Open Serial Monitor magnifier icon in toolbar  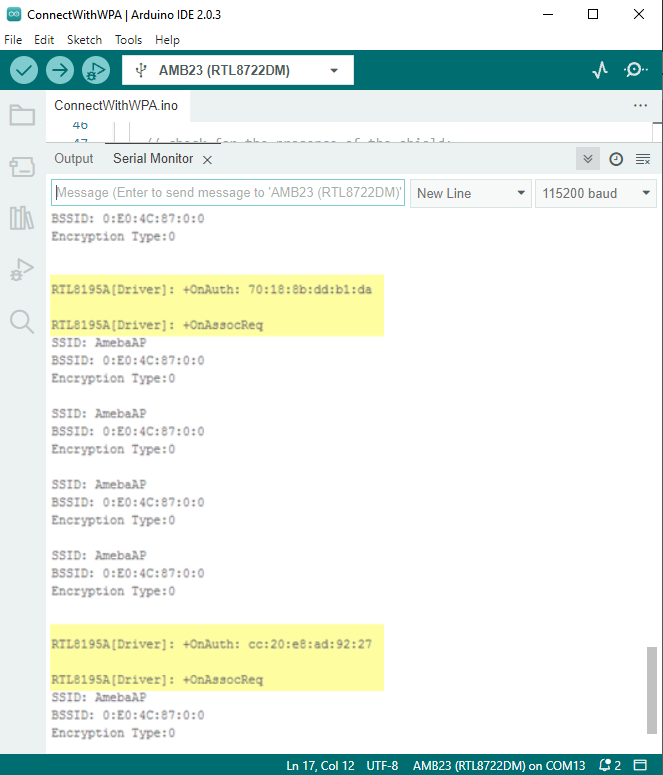[636, 70]
